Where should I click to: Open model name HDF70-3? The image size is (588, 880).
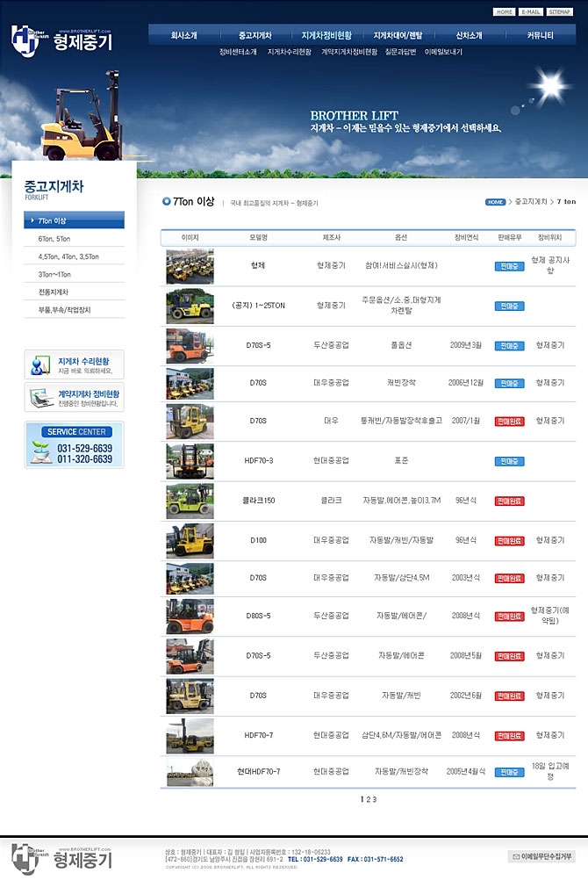(259, 461)
